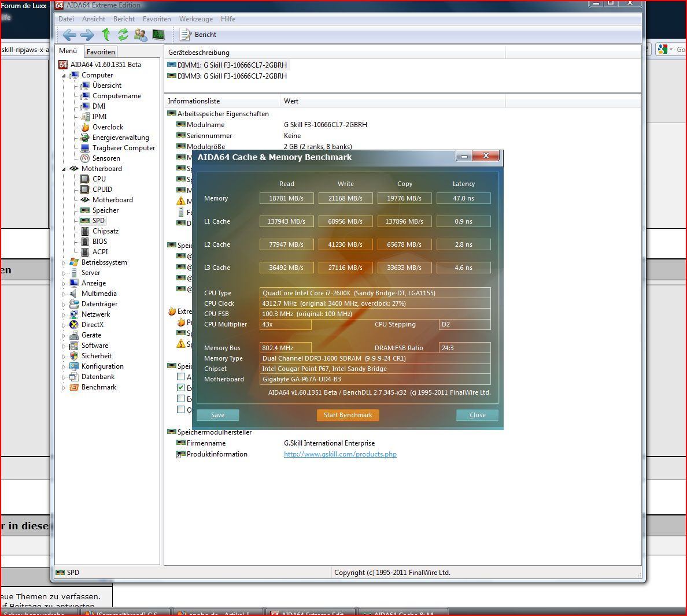Viewport: 687px width, 616px height.
Task: Click the Datenbank icon
Action: click(74, 377)
